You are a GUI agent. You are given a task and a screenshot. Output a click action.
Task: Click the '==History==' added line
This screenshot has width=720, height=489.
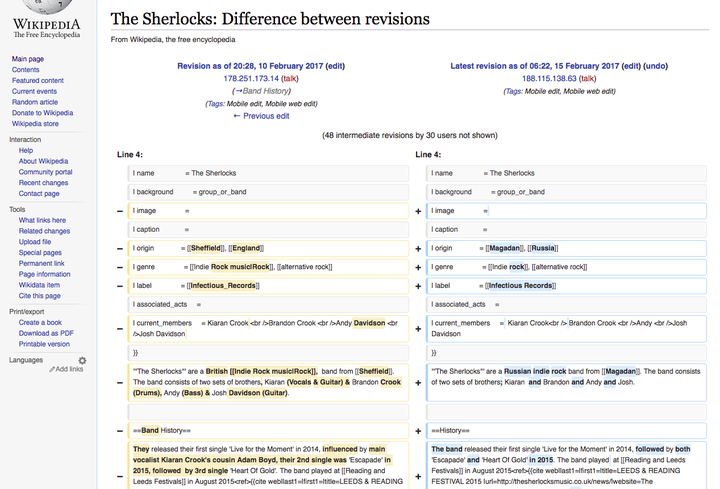(x=566, y=431)
